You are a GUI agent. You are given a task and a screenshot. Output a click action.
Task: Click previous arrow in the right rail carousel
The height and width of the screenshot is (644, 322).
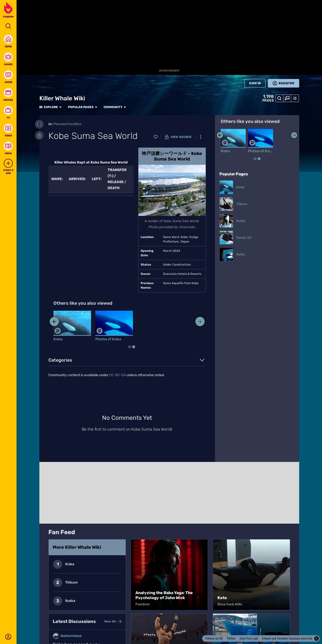point(220,135)
